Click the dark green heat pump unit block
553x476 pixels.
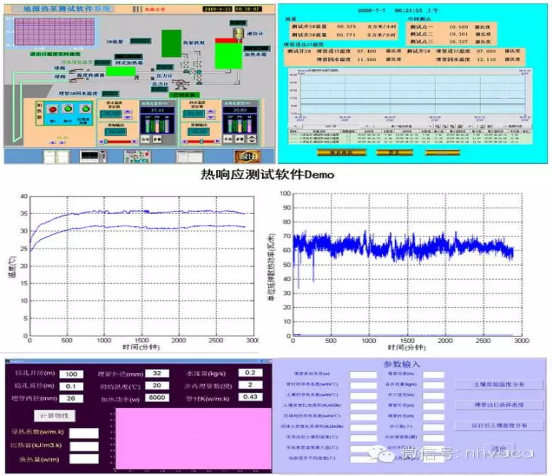coord(171,43)
